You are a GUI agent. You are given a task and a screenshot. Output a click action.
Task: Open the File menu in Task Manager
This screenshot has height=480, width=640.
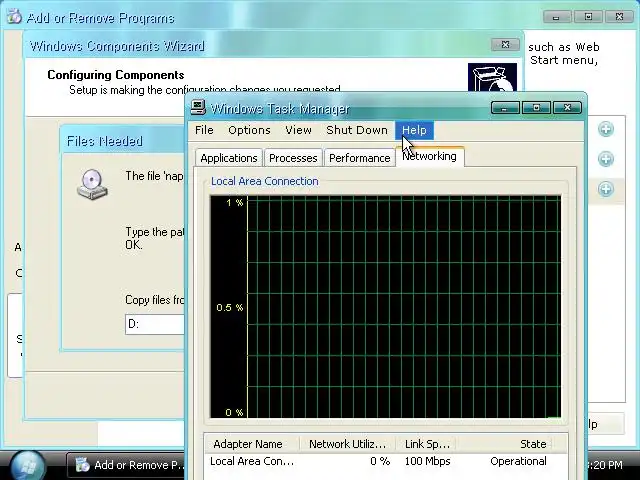(204, 130)
